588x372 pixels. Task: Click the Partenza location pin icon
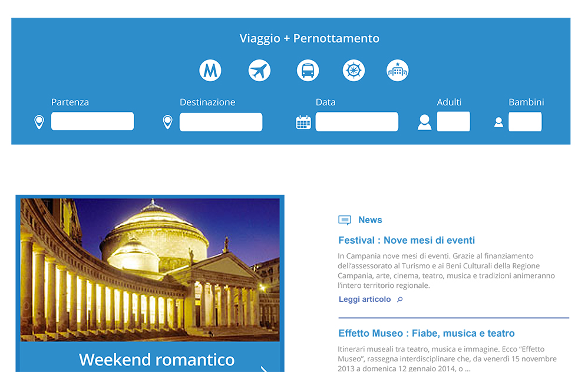point(39,122)
